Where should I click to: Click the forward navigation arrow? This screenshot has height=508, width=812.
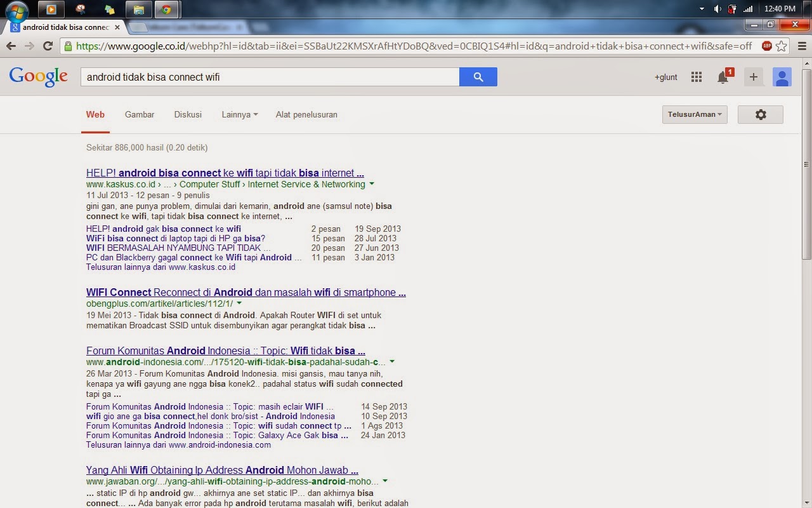(29, 46)
